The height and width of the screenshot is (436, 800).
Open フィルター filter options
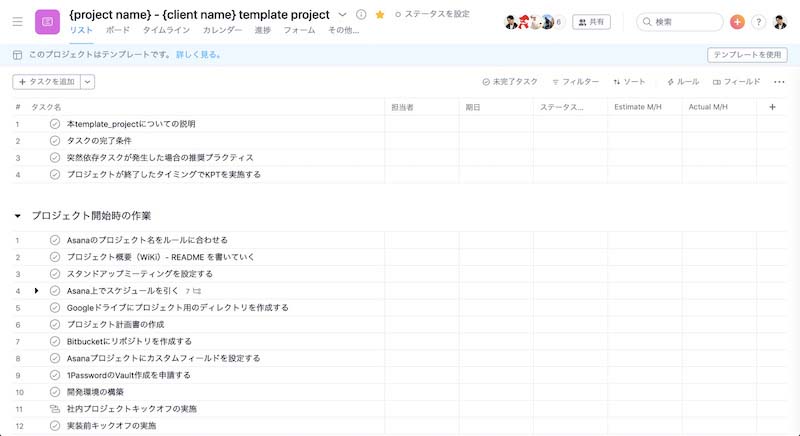point(576,82)
